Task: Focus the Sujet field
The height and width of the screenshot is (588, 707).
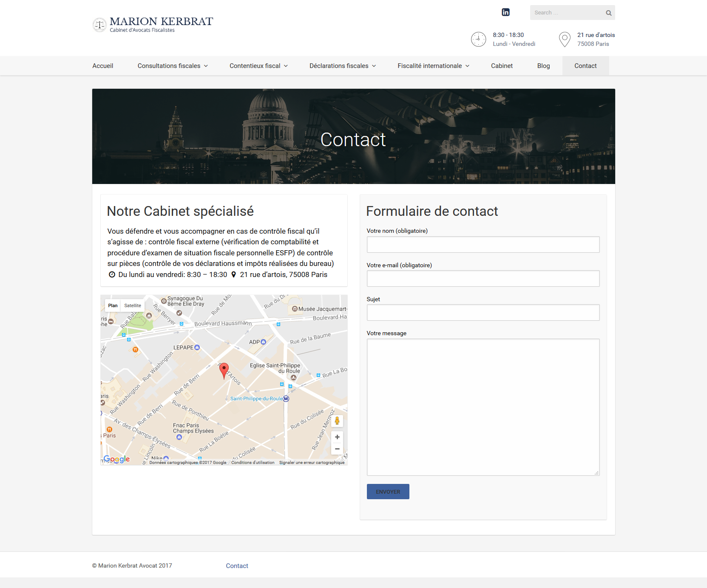Action: point(483,313)
